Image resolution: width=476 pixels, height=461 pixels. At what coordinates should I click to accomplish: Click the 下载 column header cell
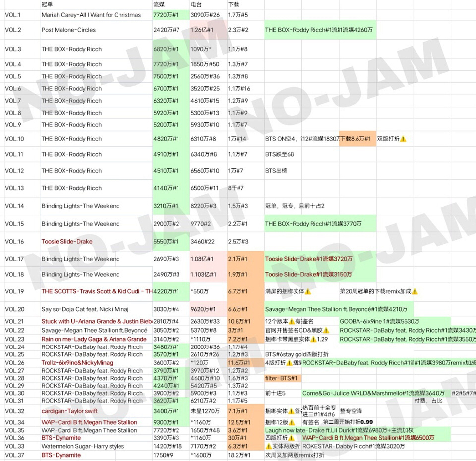coord(246,4)
